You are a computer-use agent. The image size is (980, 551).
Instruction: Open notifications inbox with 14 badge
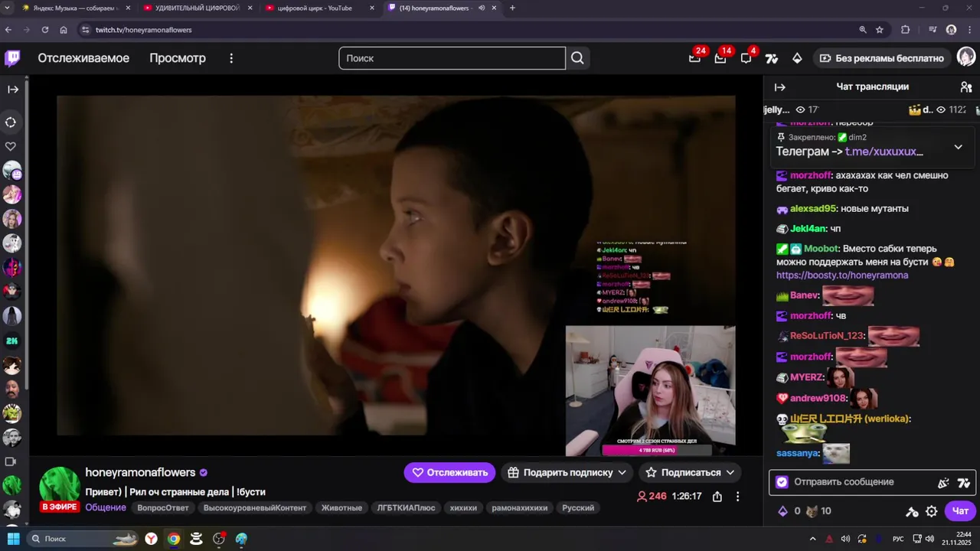(x=720, y=58)
